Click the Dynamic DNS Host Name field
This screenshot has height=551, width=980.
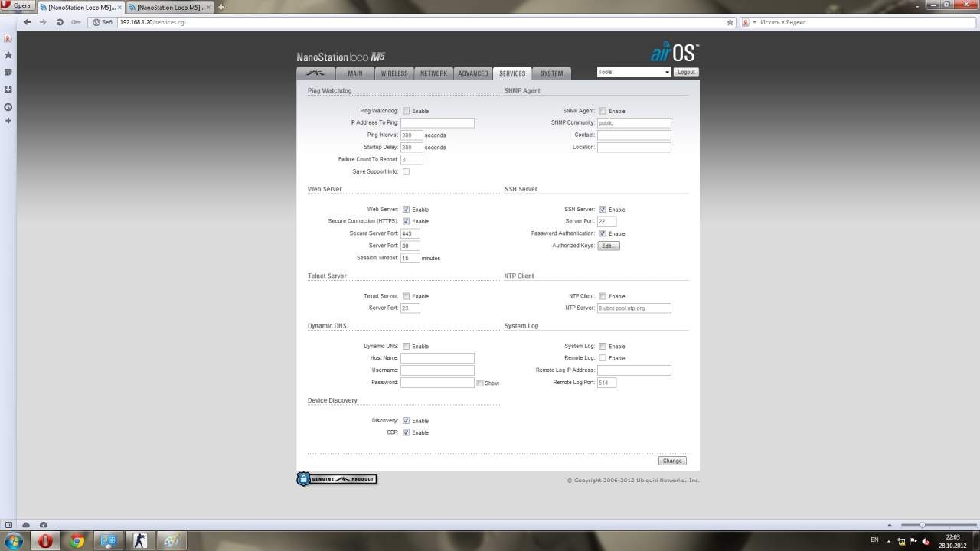tap(437, 358)
